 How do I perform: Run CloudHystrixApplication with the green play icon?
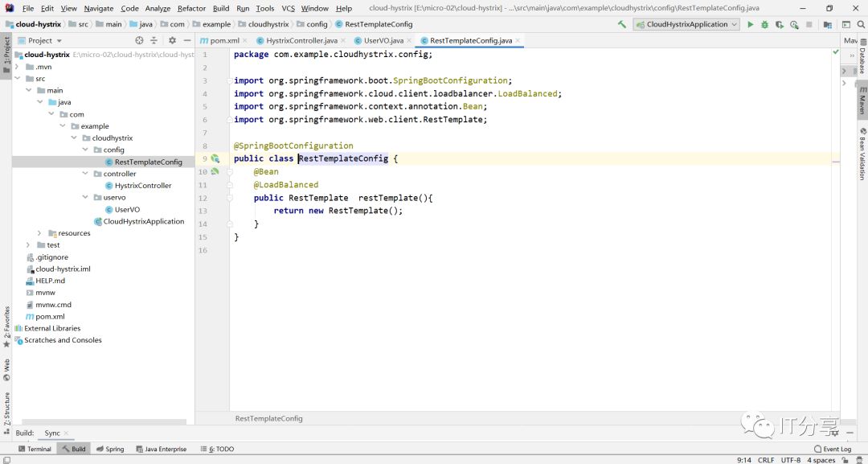tap(751, 24)
